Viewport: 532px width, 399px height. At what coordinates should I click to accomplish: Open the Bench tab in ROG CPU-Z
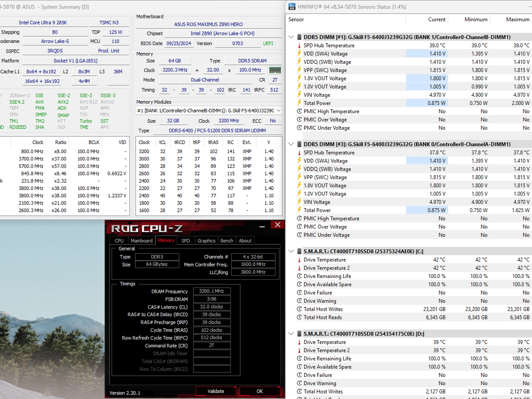227,241
